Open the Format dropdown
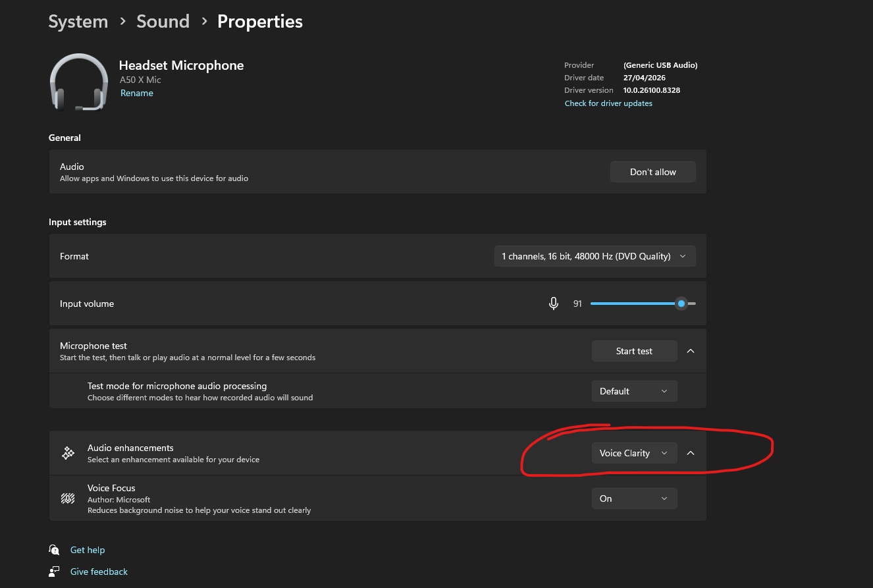 click(x=595, y=256)
